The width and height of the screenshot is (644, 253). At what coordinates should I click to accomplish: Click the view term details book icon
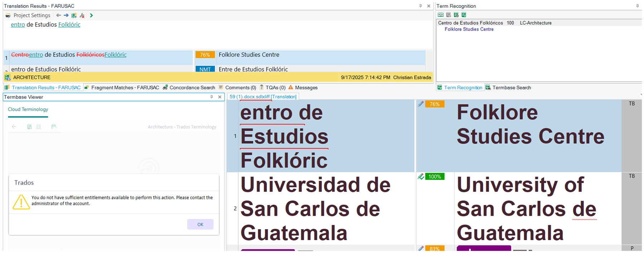coord(441,15)
